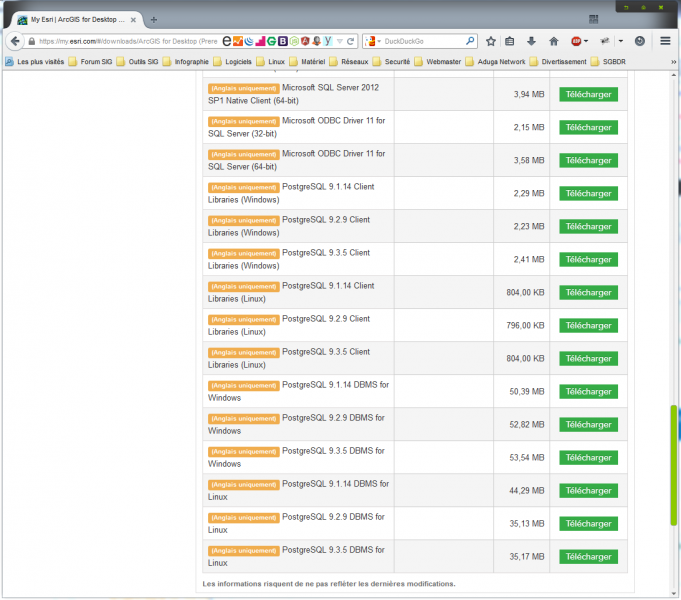
Task: Open the bookmarks list icon
Action: [x=510, y=41]
